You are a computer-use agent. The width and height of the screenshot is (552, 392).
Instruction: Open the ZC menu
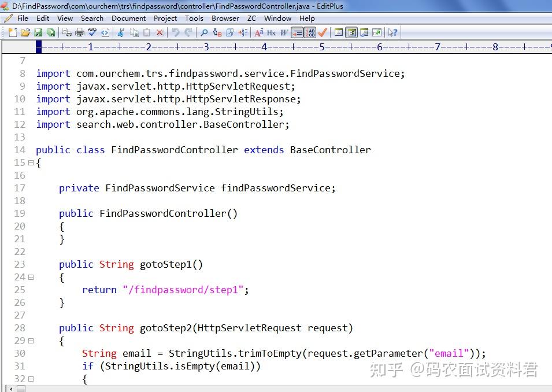tap(251, 19)
